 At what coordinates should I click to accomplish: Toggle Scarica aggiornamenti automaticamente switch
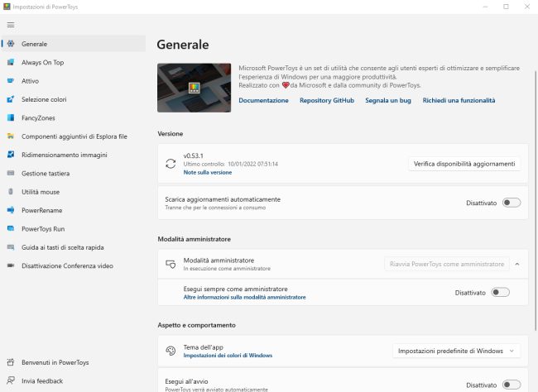click(x=512, y=203)
